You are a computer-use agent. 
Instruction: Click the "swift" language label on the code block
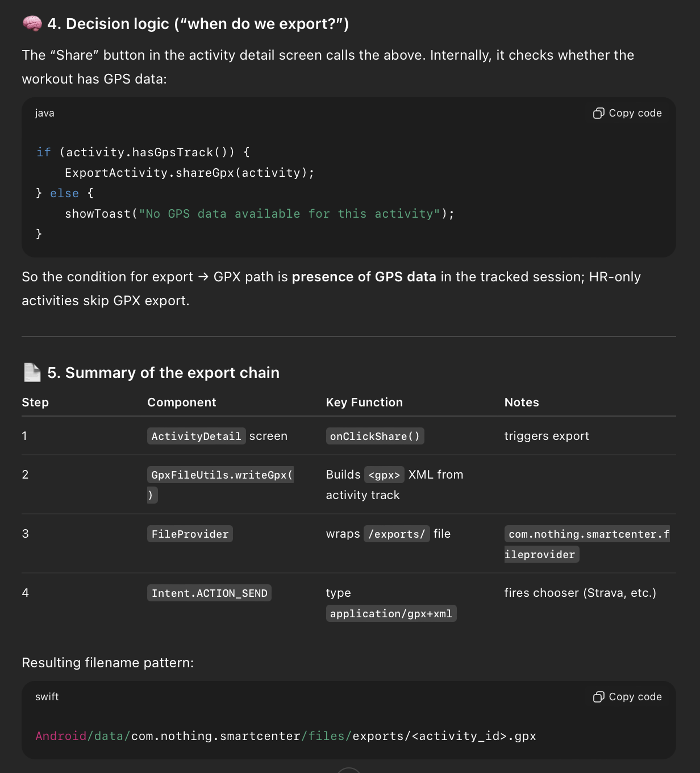point(47,697)
